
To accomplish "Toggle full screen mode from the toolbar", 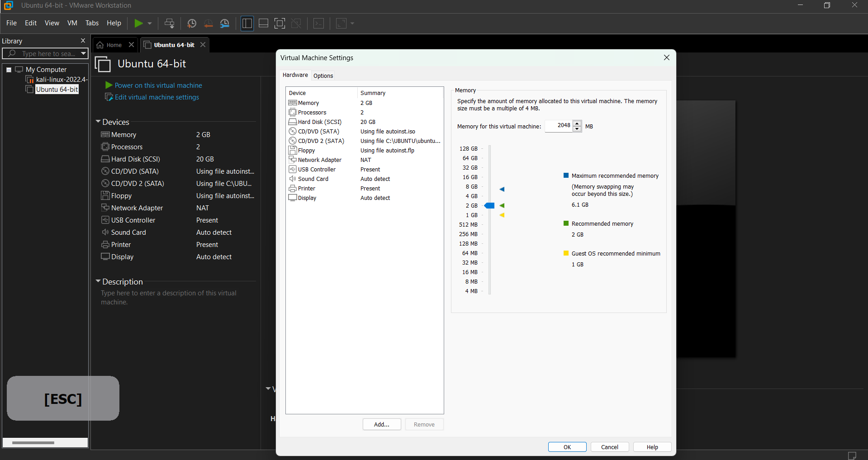I will pos(280,23).
